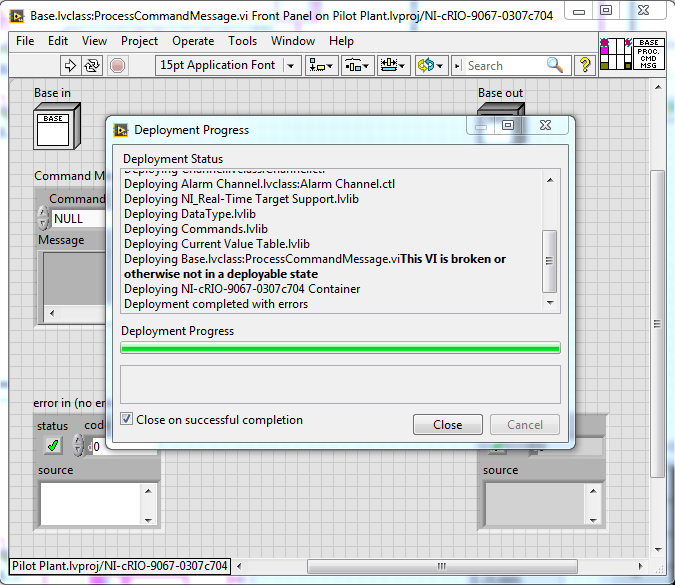The image size is (675, 585).
Task: Click the connector pane icon
Action: pyautogui.click(x=616, y=53)
